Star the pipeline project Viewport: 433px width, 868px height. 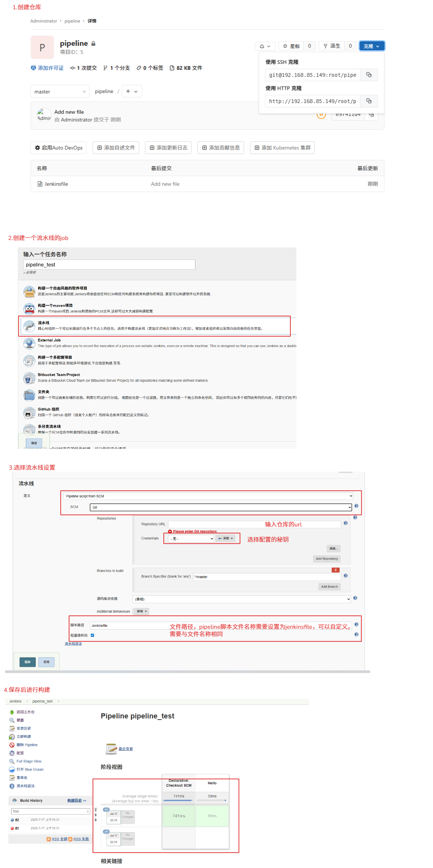pyautogui.click(x=291, y=46)
